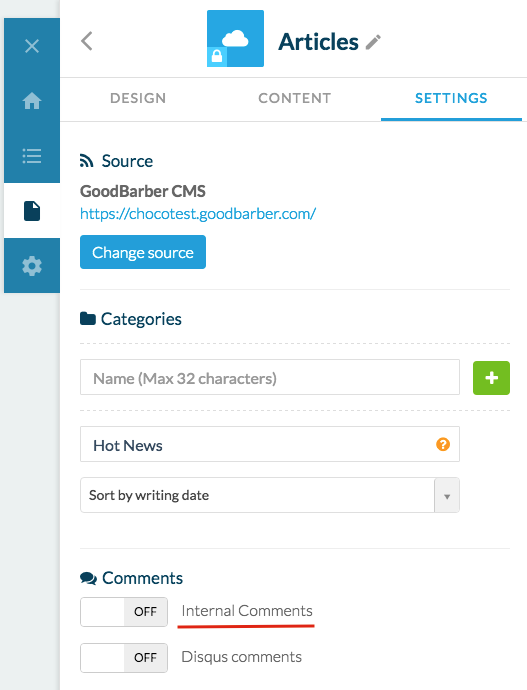Toggle Internal Comments switch on

(124, 612)
